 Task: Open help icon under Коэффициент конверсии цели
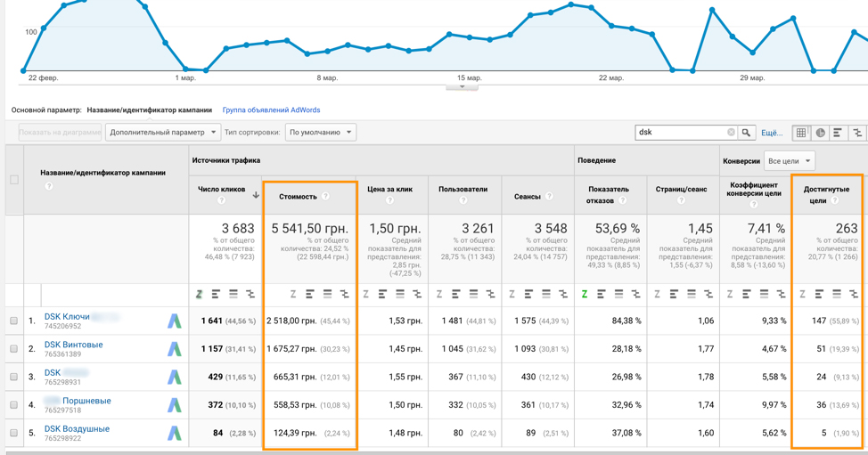pyautogui.click(x=753, y=204)
